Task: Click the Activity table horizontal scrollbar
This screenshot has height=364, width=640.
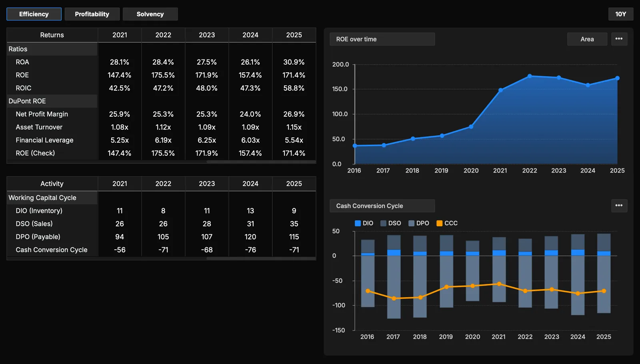Action: pyautogui.click(x=261, y=259)
